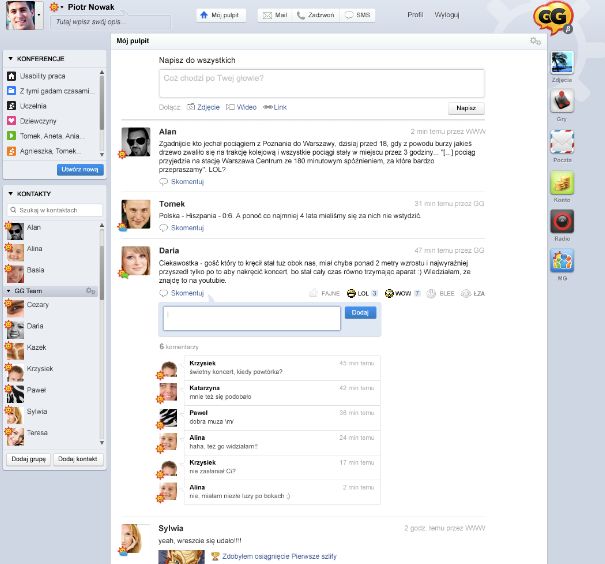Click Skomentuj under Daria's post

click(x=182, y=293)
